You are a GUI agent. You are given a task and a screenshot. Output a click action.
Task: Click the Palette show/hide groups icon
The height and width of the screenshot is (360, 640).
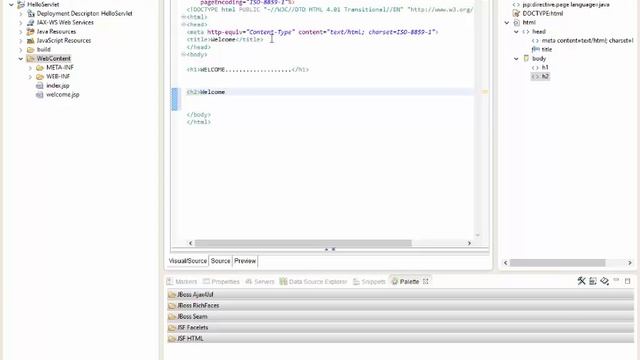[593, 281]
